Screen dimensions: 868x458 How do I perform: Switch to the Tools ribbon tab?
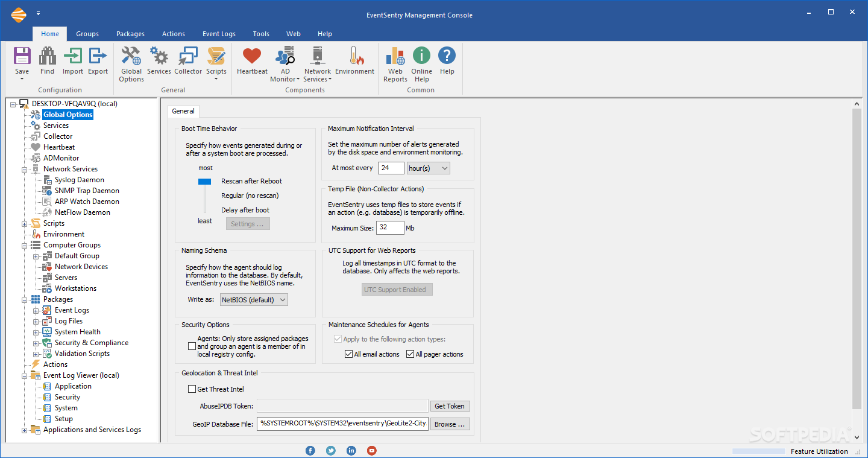click(x=261, y=34)
